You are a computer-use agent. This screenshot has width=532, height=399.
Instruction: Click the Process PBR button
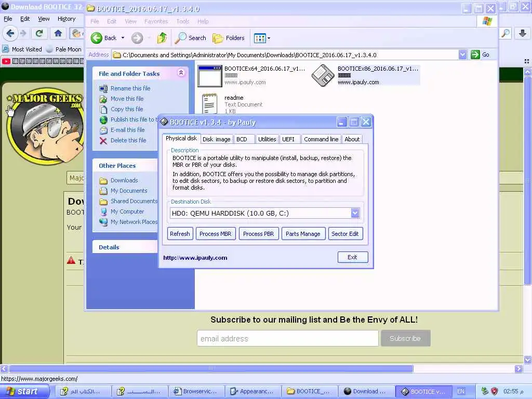[259, 234]
